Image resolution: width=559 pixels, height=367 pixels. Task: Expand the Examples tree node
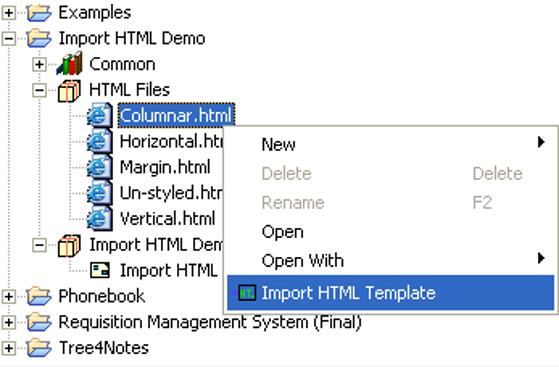[x=9, y=13]
